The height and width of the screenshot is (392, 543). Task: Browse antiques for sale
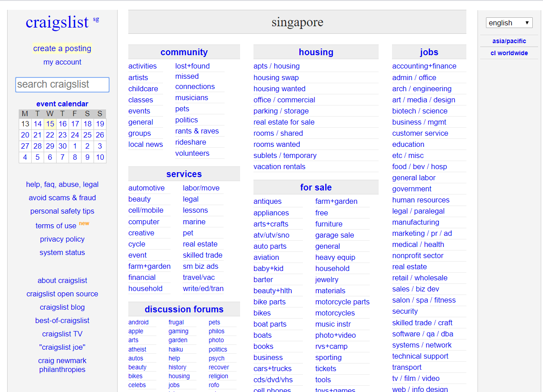(267, 201)
